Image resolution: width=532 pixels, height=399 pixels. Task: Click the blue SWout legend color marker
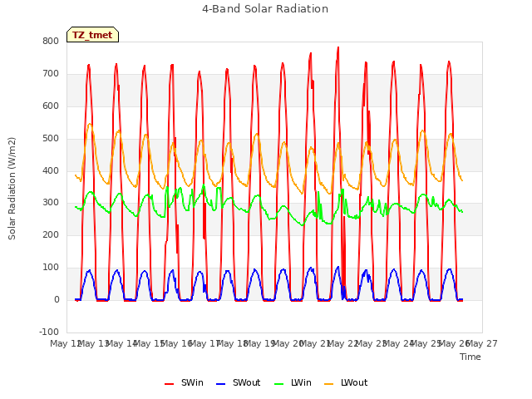220,384
